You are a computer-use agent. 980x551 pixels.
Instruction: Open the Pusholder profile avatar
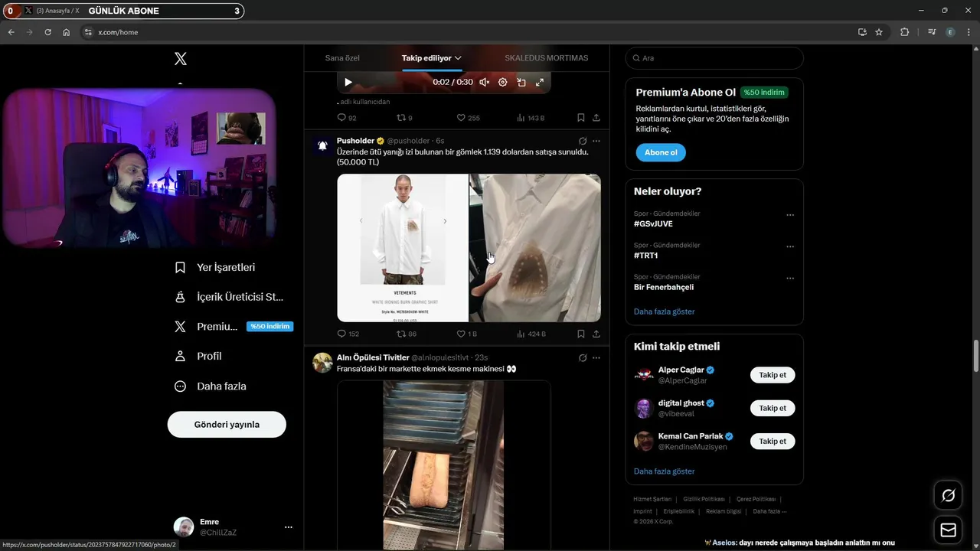tap(322, 146)
